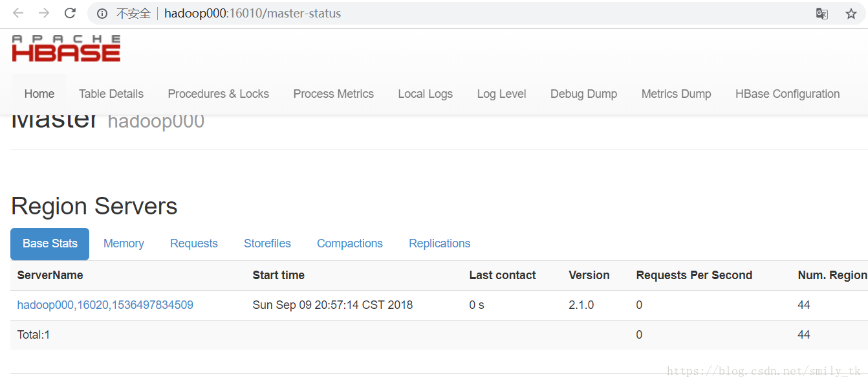The height and width of the screenshot is (384, 868).
Task: Click the translate page icon
Action: click(x=822, y=14)
